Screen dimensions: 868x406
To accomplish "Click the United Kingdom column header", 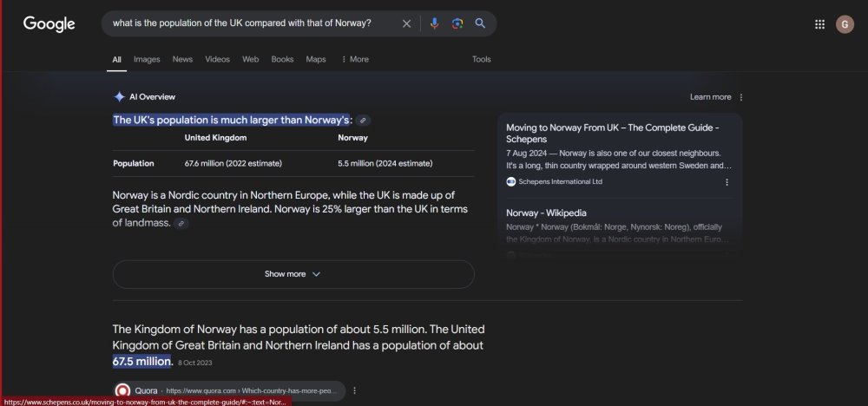I will coord(215,138).
